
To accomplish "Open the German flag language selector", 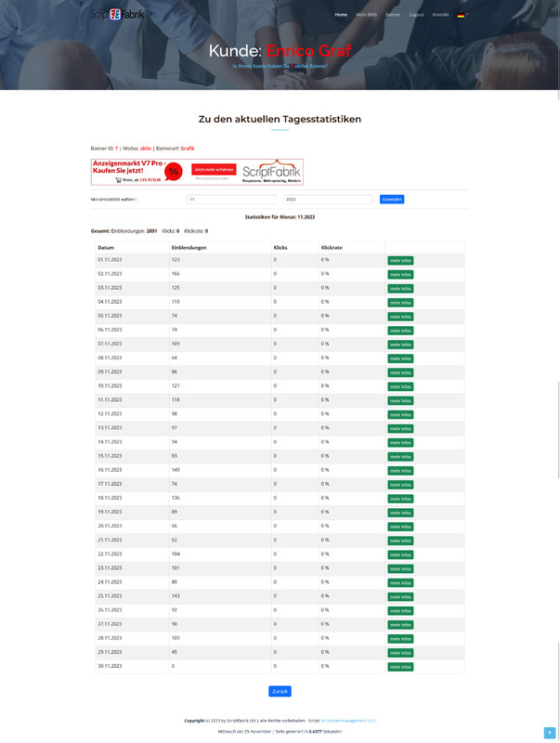I will point(462,15).
